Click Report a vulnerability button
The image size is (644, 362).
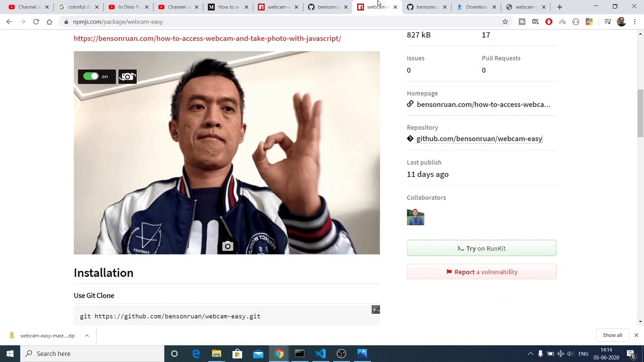coord(481,272)
